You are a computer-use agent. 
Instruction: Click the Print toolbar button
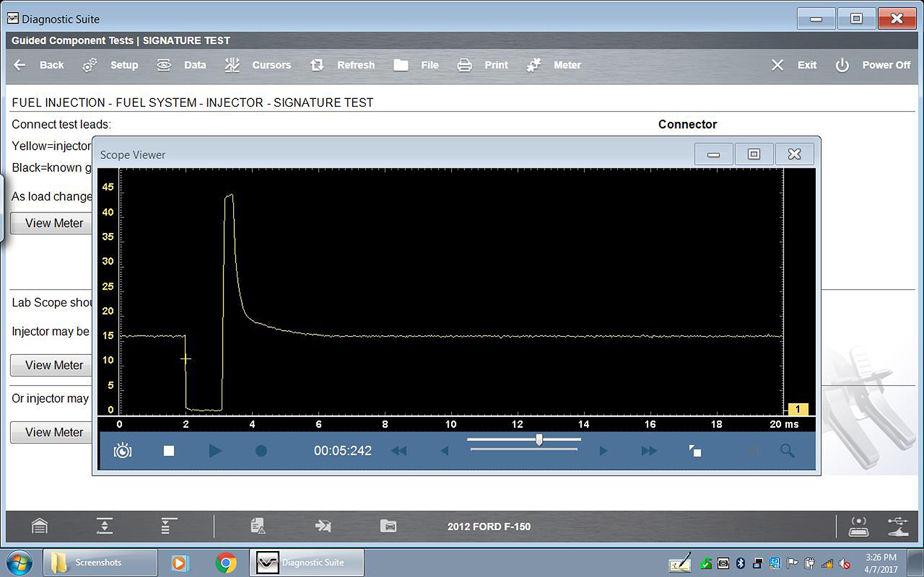[x=483, y=65]
